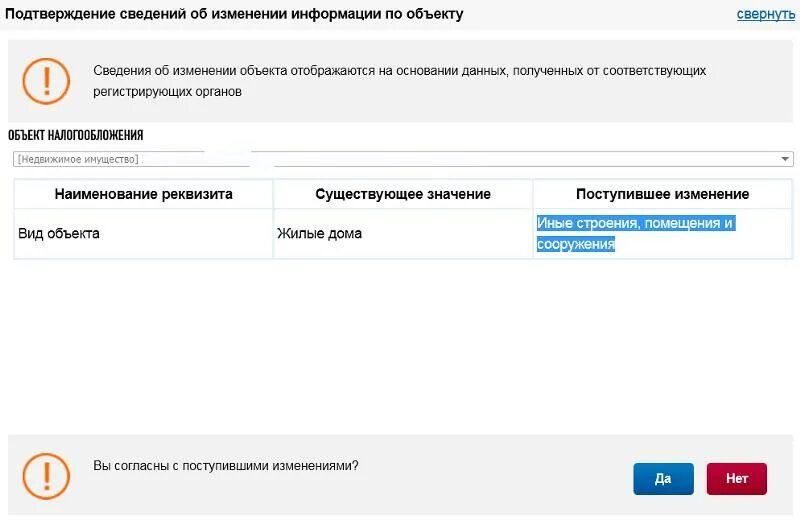Click the orange warning icon at top
This screenshot has height=520, width=800.
pyautogui.click(x=46, y=81)
